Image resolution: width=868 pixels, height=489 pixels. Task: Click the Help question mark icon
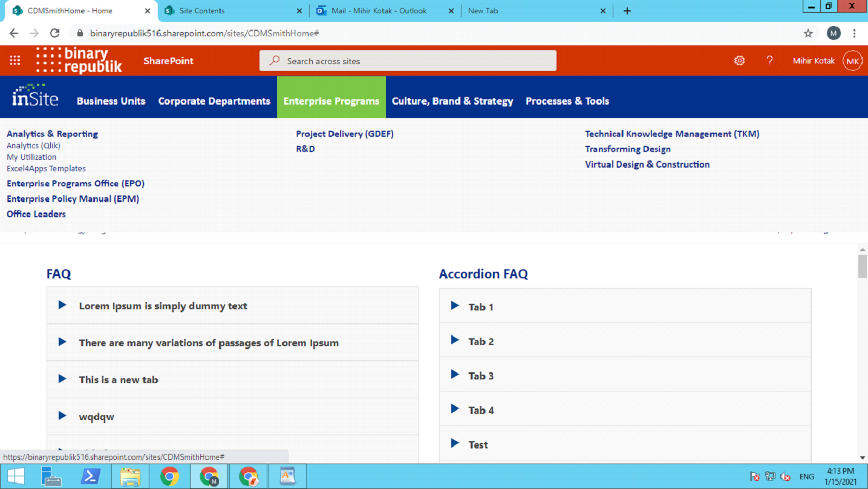(x=769, y=61)
